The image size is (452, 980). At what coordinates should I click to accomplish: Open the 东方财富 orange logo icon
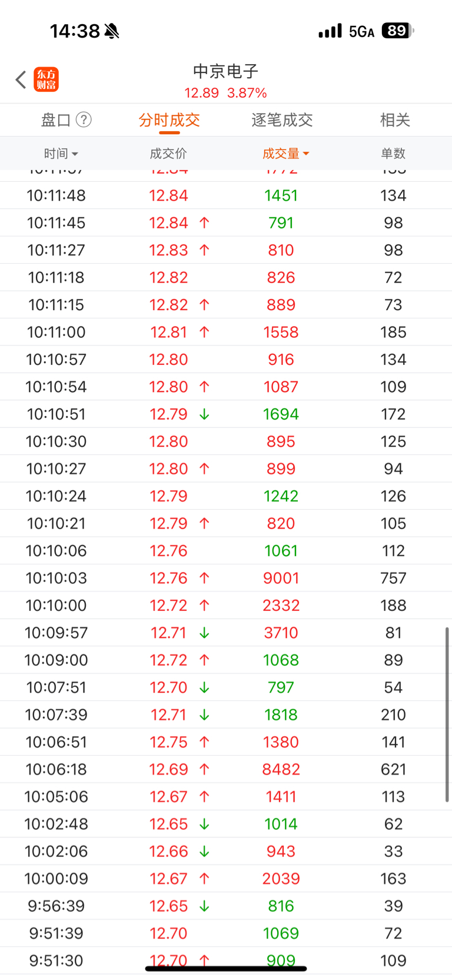46,79
